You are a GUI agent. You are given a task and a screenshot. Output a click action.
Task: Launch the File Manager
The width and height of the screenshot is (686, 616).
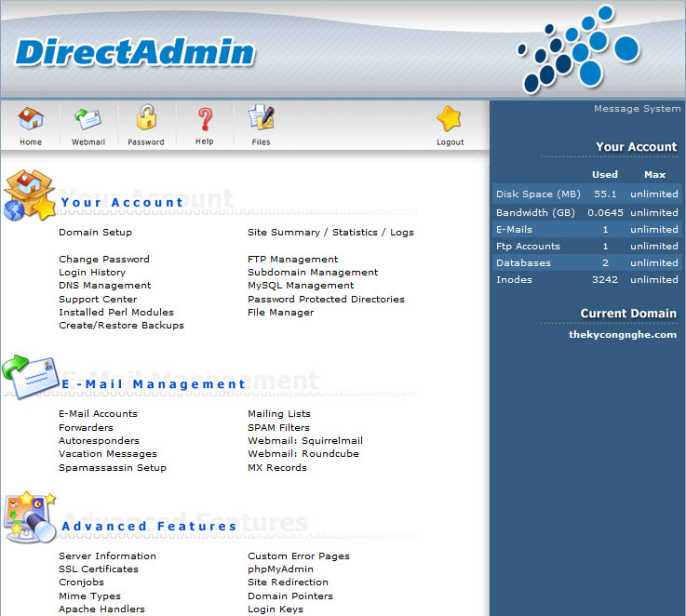(281, 313)
